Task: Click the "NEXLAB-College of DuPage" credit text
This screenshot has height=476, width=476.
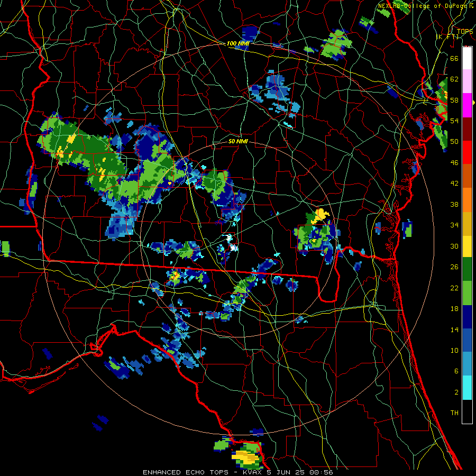Action: [423, 6]
